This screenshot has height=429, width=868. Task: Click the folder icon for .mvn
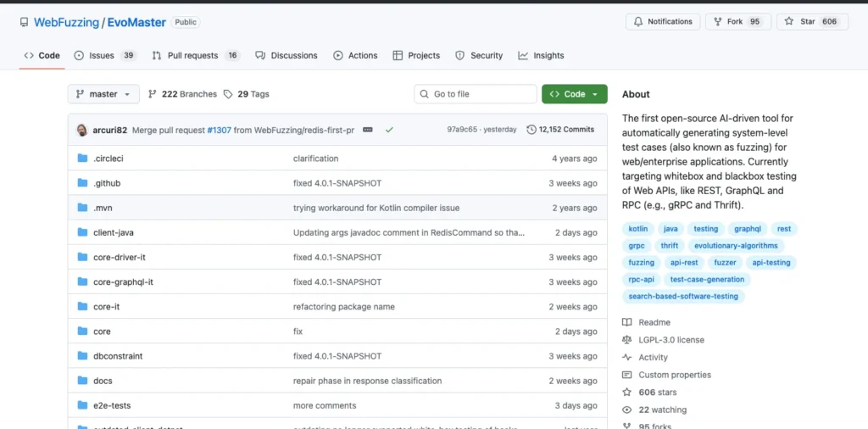point(83,208)
